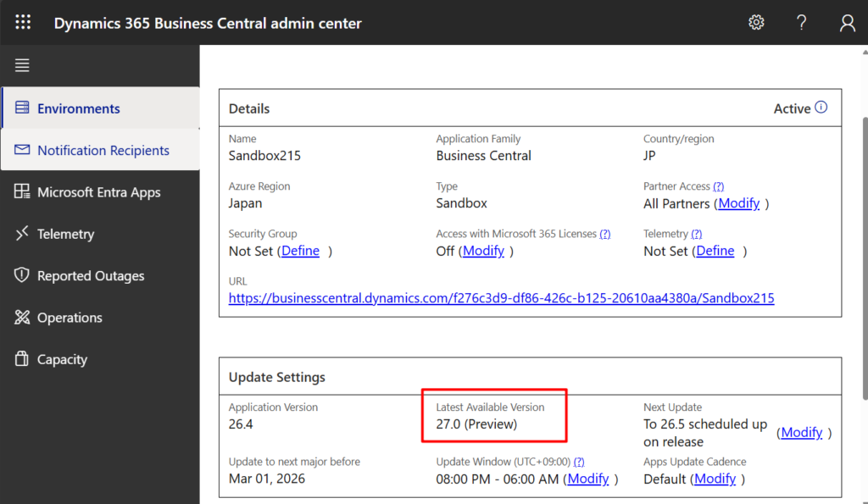Click the Telemetry icon in sidebar

[22, 234]
